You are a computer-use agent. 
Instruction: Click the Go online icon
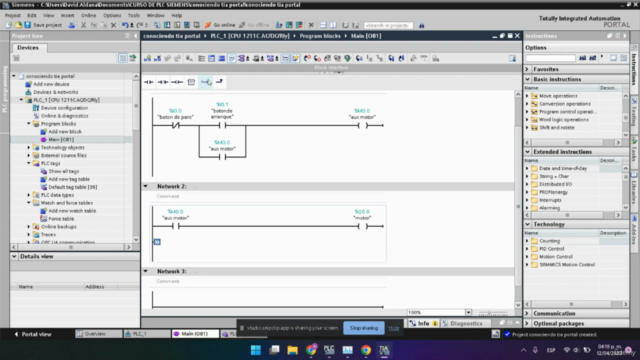coord(207,25)
